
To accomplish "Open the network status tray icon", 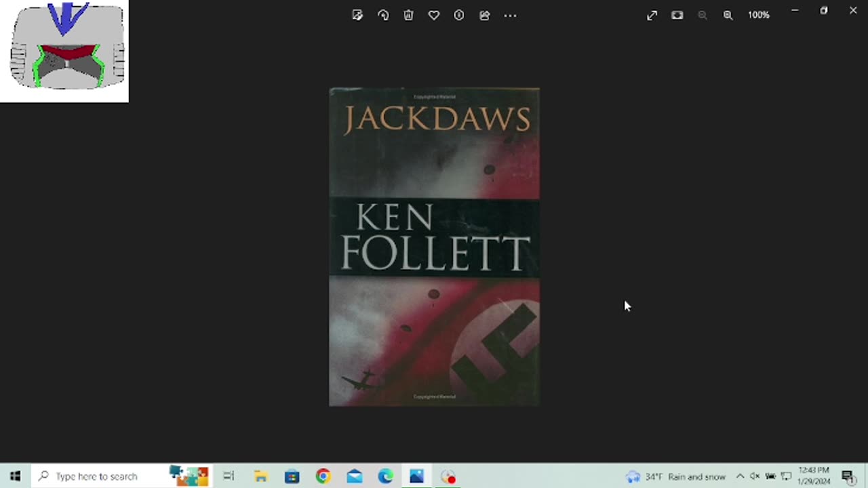I will (787, 476).
